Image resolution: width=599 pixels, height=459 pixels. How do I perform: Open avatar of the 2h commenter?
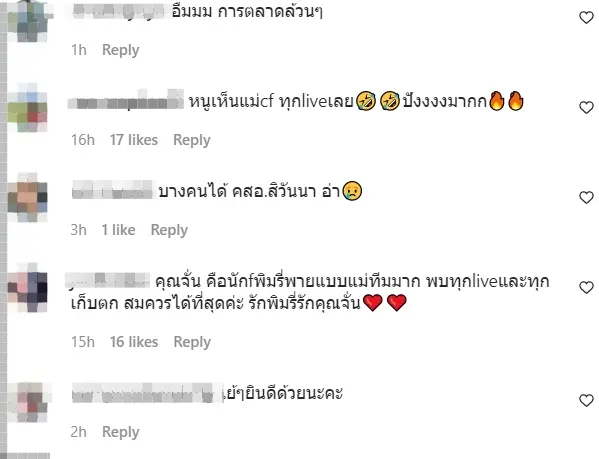point(28,400)
